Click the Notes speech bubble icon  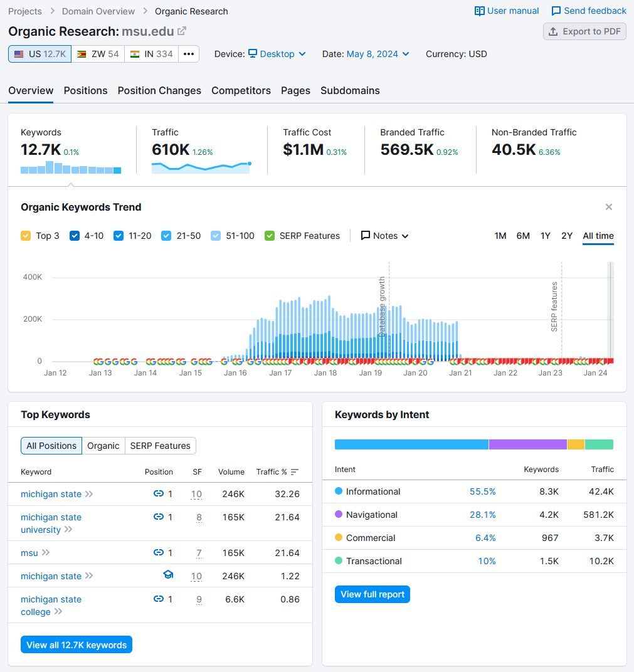pyautogui.click(x=365, y=236)
